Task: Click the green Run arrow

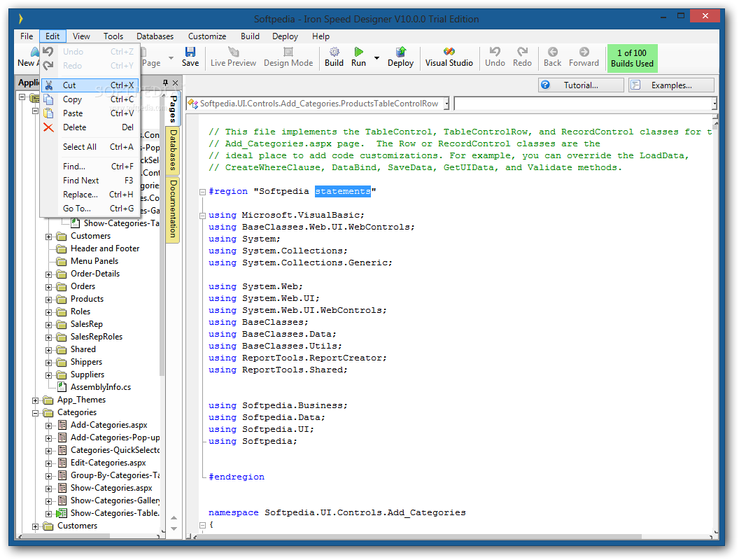Action: [359, 52]
